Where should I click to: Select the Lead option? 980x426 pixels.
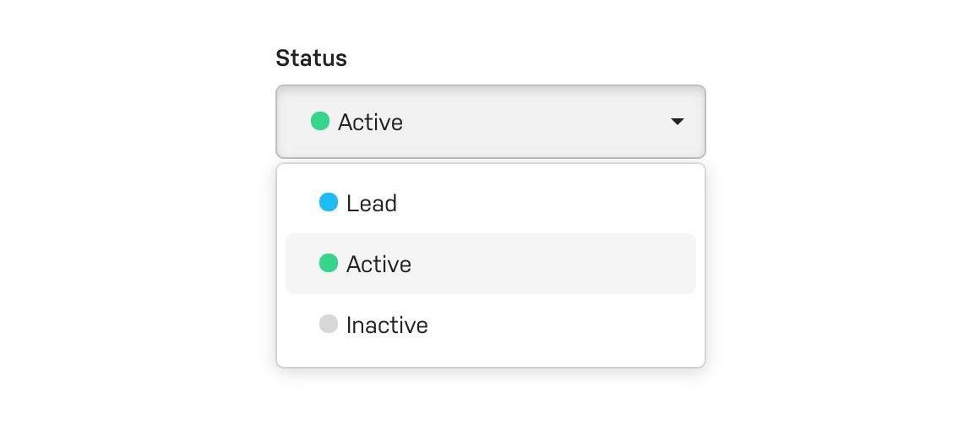coord(491,203)
